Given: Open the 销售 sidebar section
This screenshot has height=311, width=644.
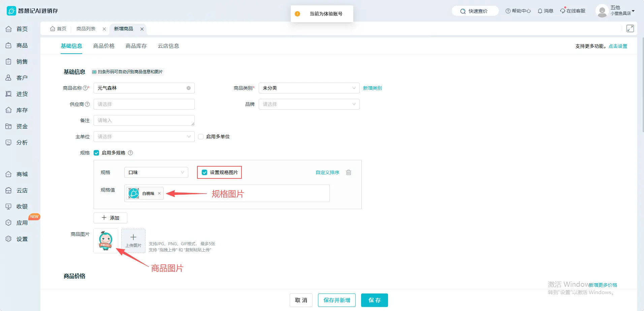Looking at the screenshot, I should [x=17, y=61].
